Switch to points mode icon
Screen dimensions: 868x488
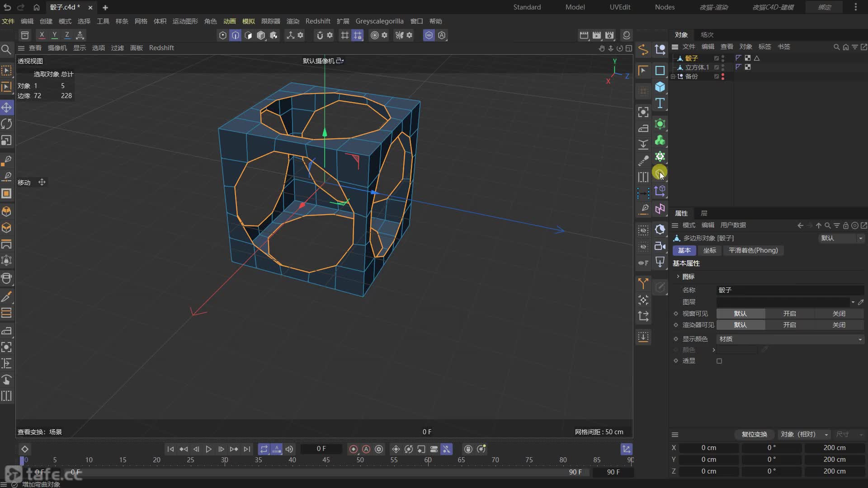(223, 35)
